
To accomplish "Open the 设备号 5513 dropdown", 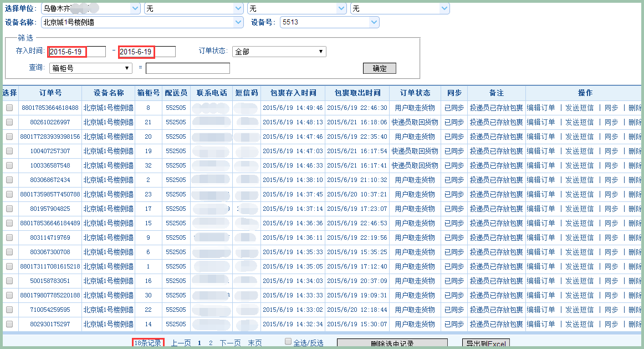I will click(374, 22).
